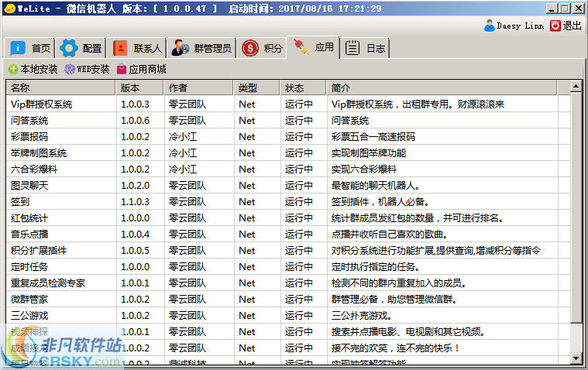Click the WEB安装 button
This screenshot has height=370, width=588.
point(87,69)
